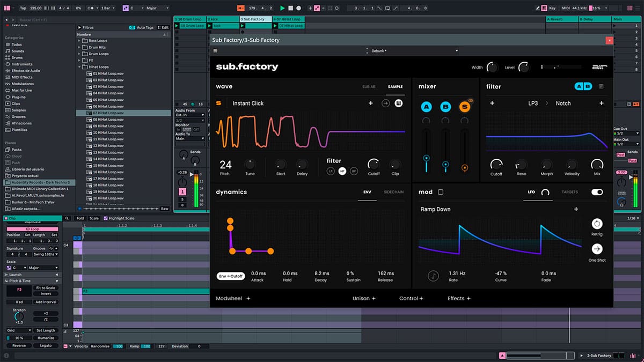Viewport: 644px width, 362px height.
Task: Open the Audio To Main dropdown
Action: pos(190,138)
